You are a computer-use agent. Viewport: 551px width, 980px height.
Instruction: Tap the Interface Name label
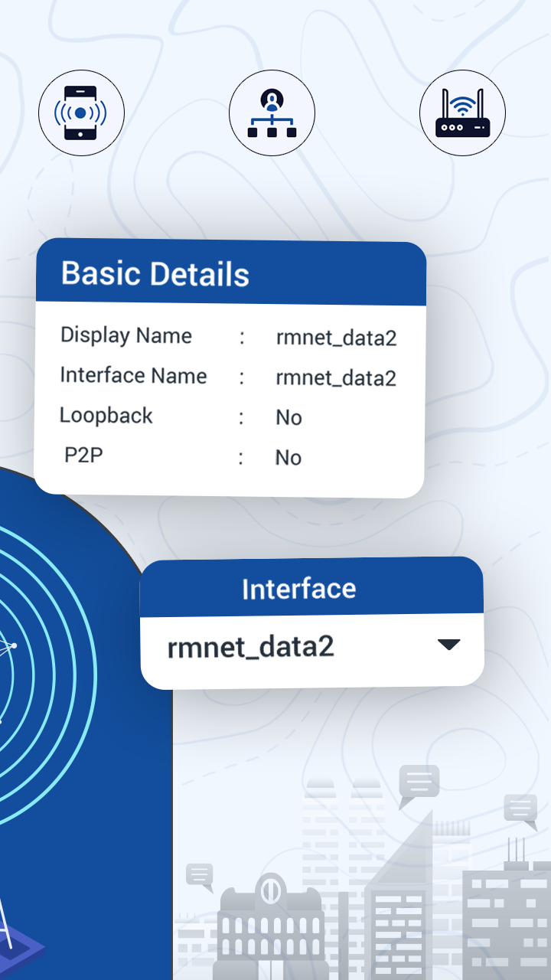(x=133, y=375)
